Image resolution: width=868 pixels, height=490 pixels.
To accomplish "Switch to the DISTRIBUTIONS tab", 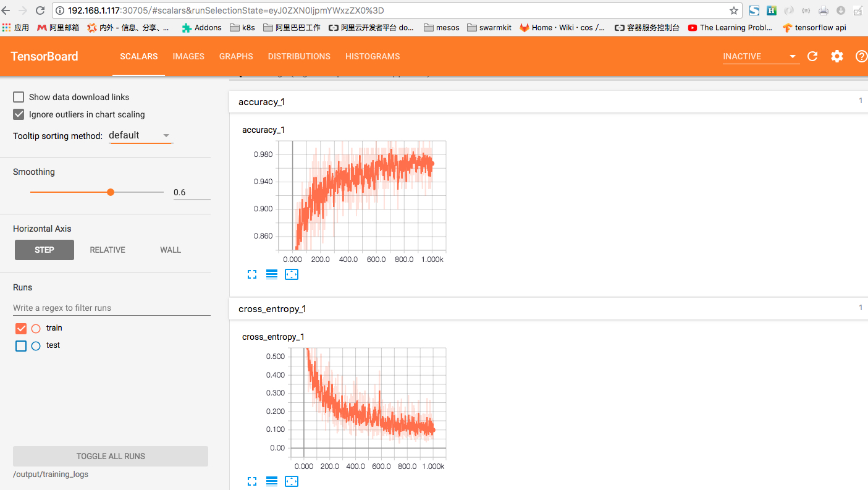I will tap(299, 56).
